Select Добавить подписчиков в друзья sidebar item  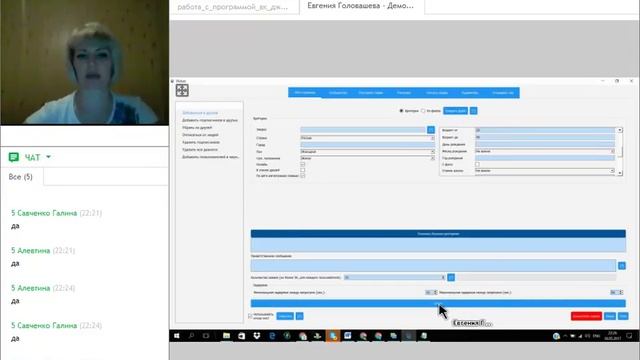click(210, 120)
